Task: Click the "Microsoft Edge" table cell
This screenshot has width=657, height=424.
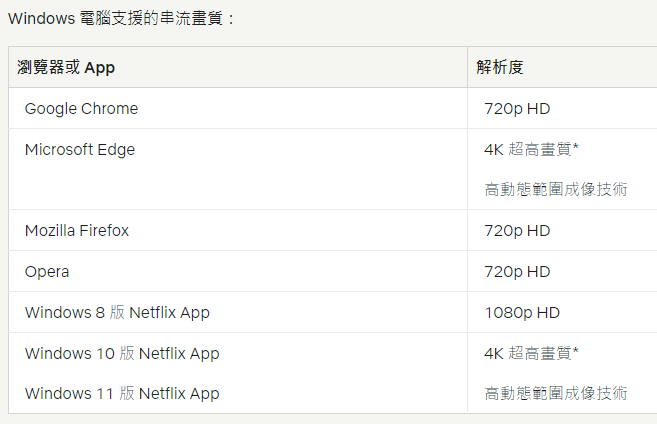Action: click(238, 169)
